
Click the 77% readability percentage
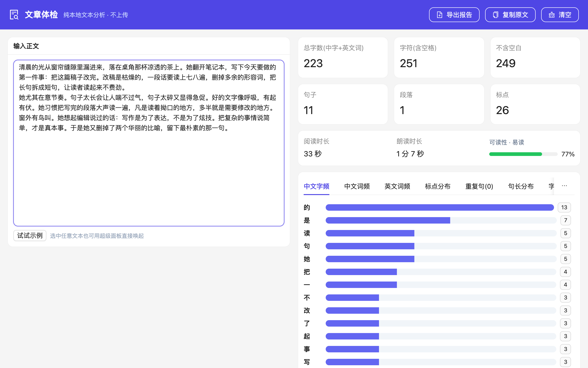[568, 154]
